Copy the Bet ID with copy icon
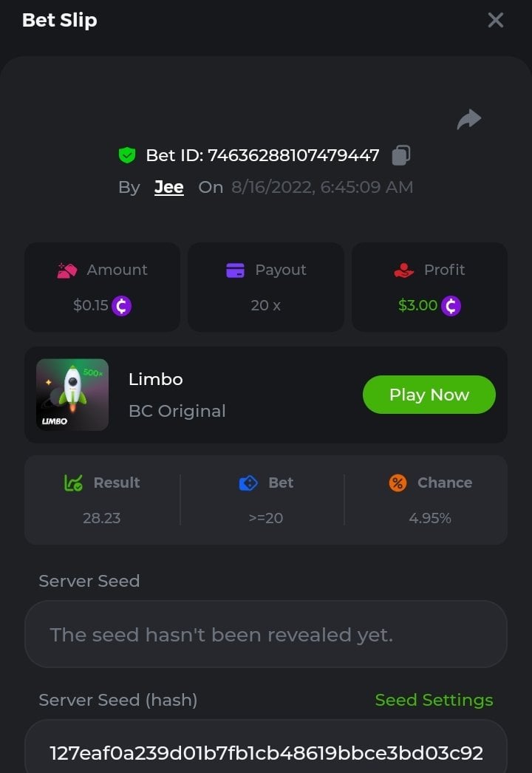The height and width of the screenshot is (773, 532). (401, 155)
